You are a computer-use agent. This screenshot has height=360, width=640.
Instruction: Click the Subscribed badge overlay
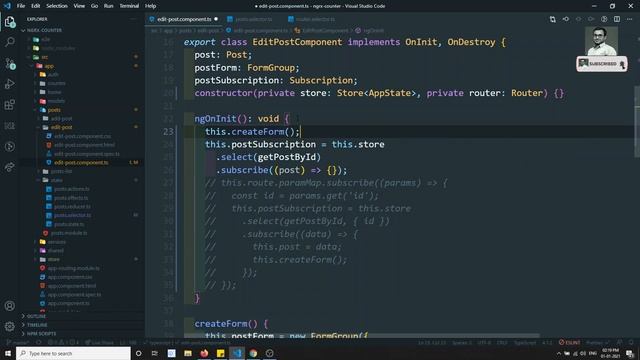[602, 64]
